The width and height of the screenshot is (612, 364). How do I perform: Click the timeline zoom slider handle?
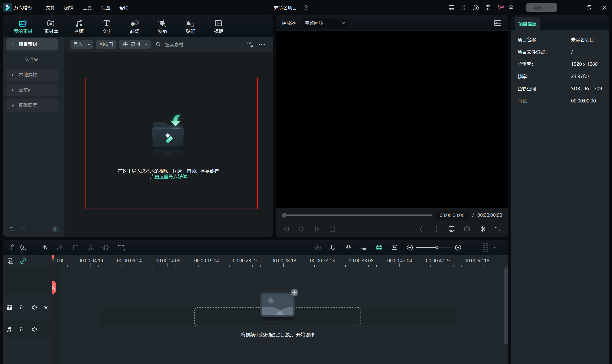437,247
